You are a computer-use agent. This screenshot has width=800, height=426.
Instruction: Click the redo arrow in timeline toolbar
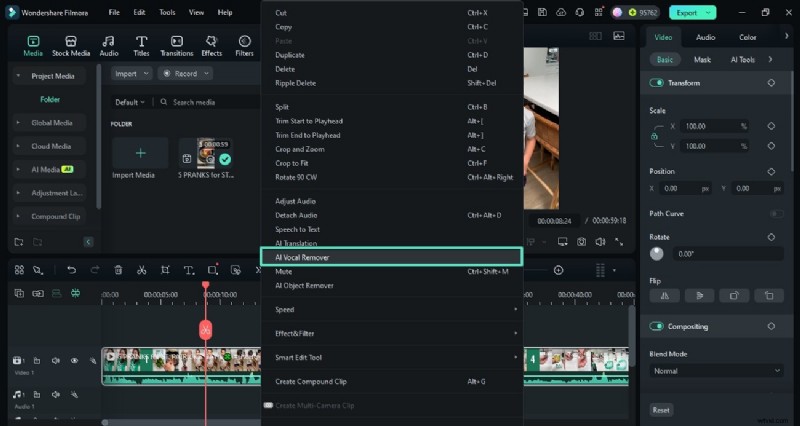click(95, 270)
